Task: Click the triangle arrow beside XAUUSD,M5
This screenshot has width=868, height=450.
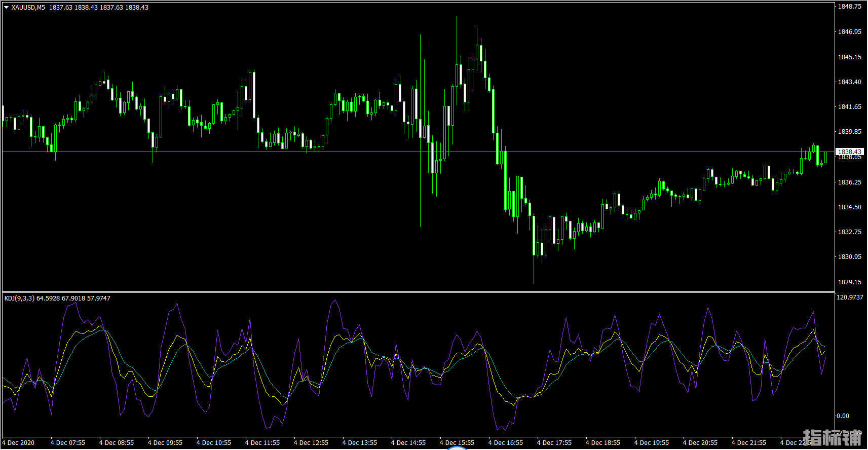Action: pos(7,8)
